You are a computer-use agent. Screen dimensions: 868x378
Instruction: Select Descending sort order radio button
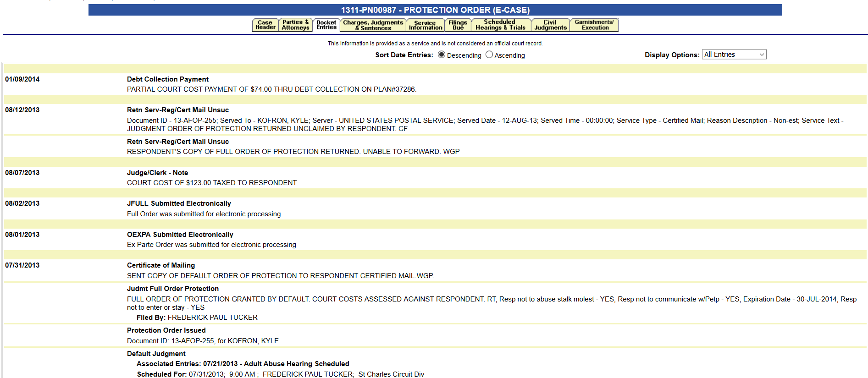[x=442, y=55]
